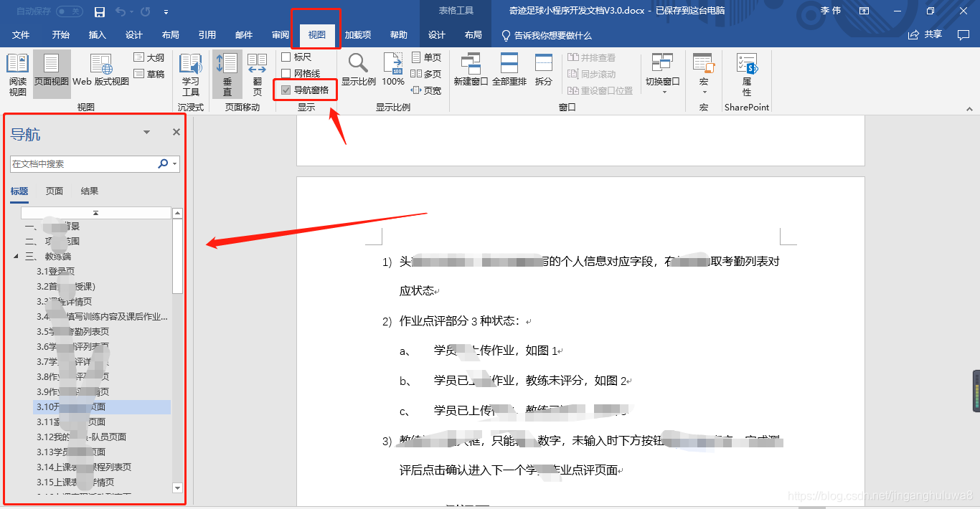The width and height of the screenshot is (980, 509).
Task: Click the Redo icon in quick access
Action: click(146, 12)
